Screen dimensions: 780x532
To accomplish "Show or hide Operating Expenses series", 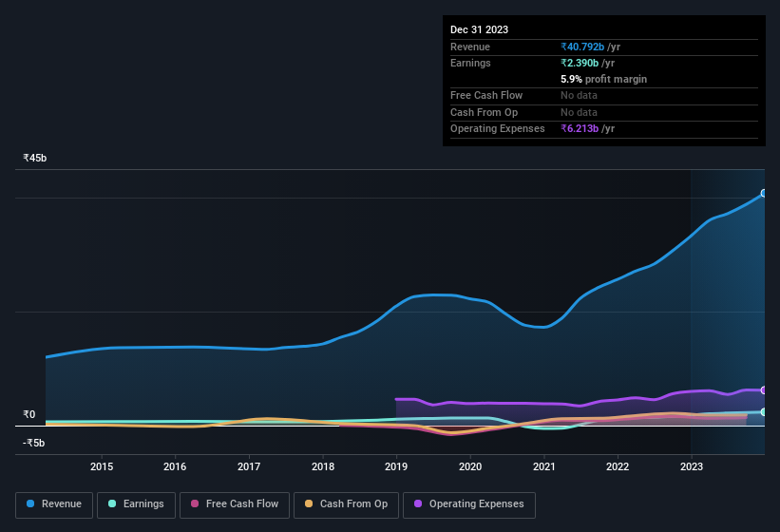I will point(468,503).
